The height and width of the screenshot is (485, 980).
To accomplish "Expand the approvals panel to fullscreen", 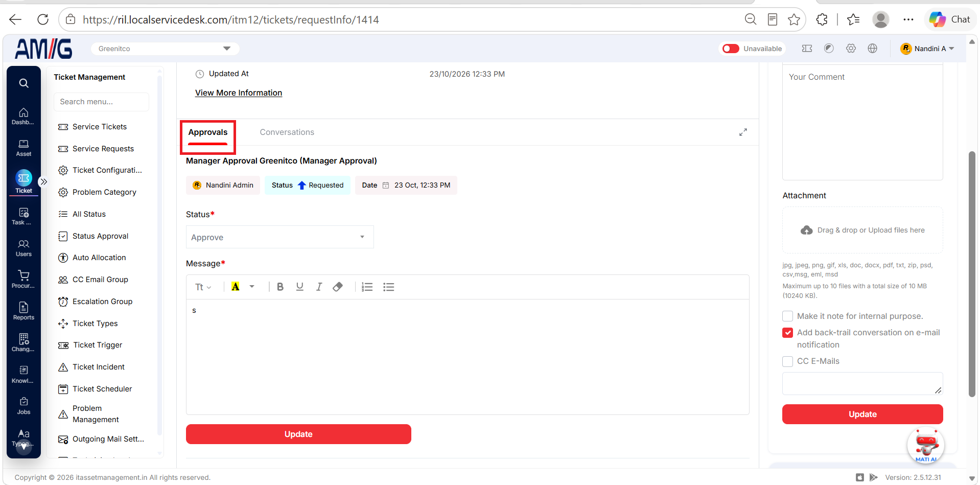I will point(743,132).
